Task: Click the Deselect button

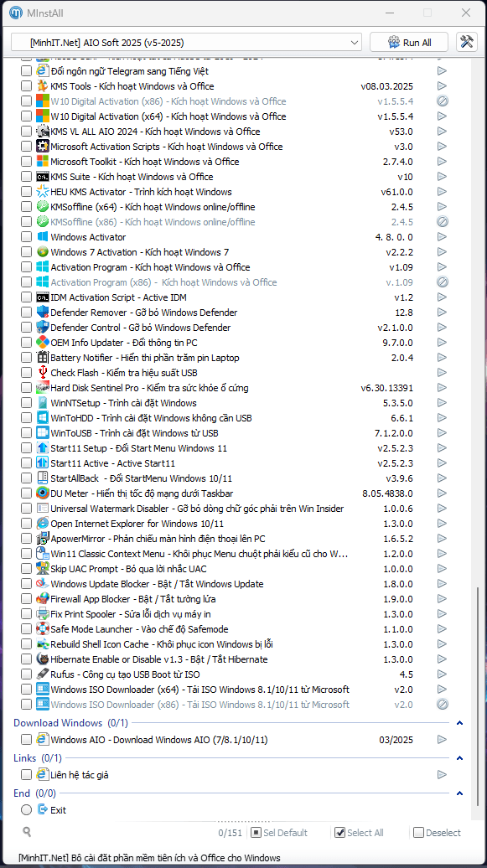Action: (438, 833)
